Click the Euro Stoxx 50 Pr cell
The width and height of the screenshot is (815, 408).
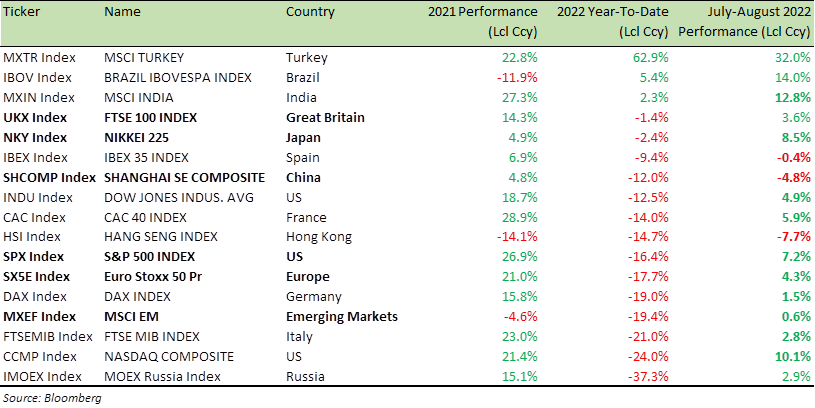coord(153,277)
